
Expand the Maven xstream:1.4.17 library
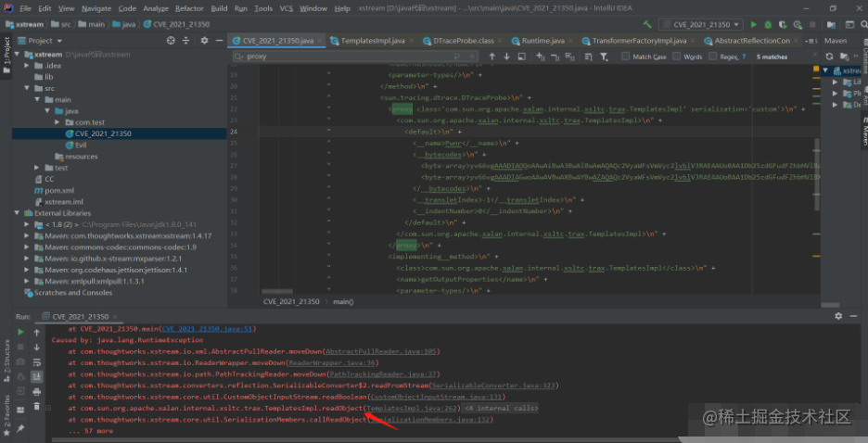27,235
